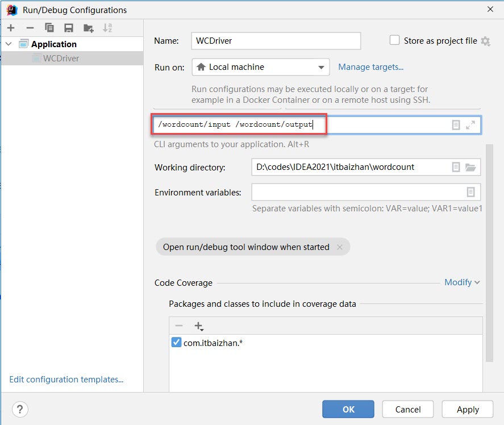Select WCDriver configuration in tree
The width and height of the screenshot is (504, 425).
point(72,58)
